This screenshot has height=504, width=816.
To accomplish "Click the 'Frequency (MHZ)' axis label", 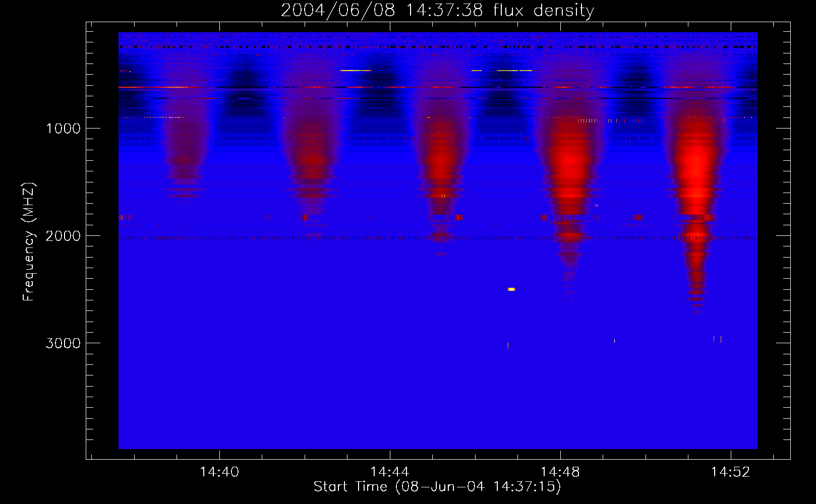I will coord(29,242).
